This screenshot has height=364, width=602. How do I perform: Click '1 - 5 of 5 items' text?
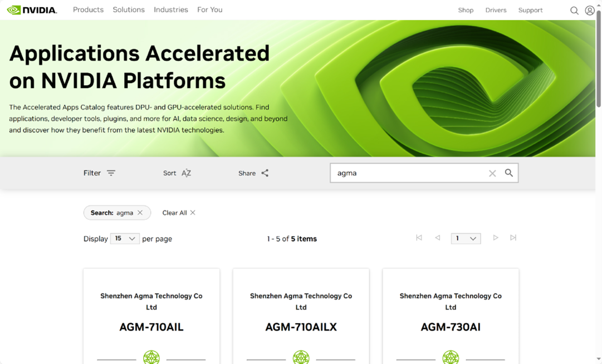tap(292, 239)
